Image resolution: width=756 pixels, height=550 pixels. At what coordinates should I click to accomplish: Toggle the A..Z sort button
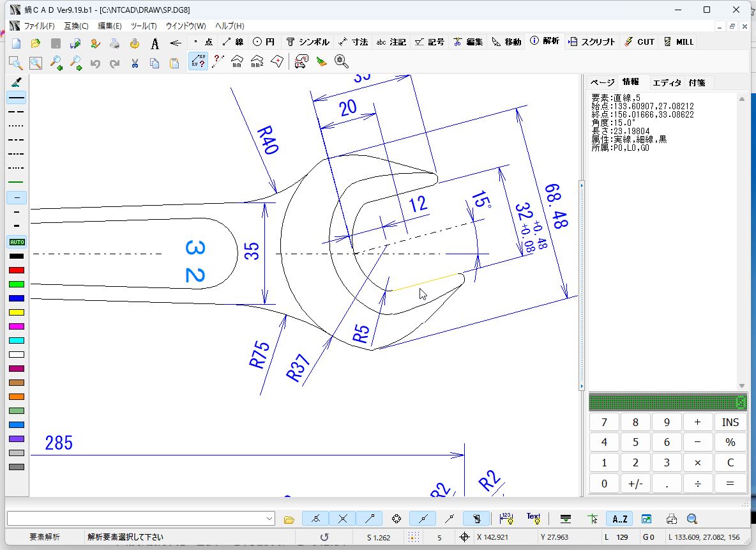[x=619, y=519]
